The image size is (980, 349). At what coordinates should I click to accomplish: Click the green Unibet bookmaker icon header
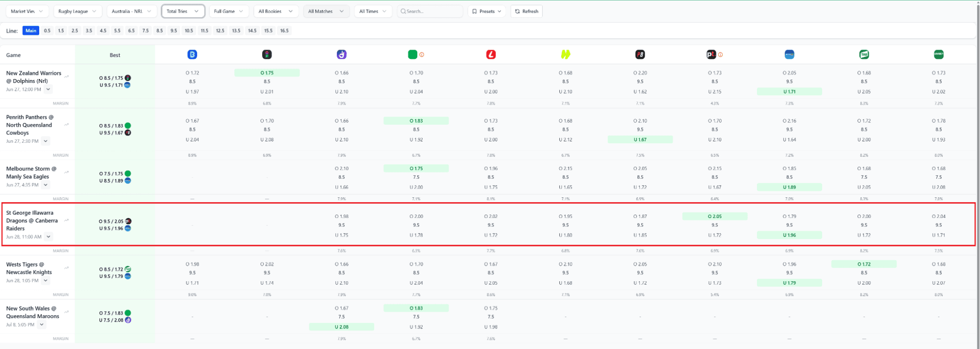point(939,54)
